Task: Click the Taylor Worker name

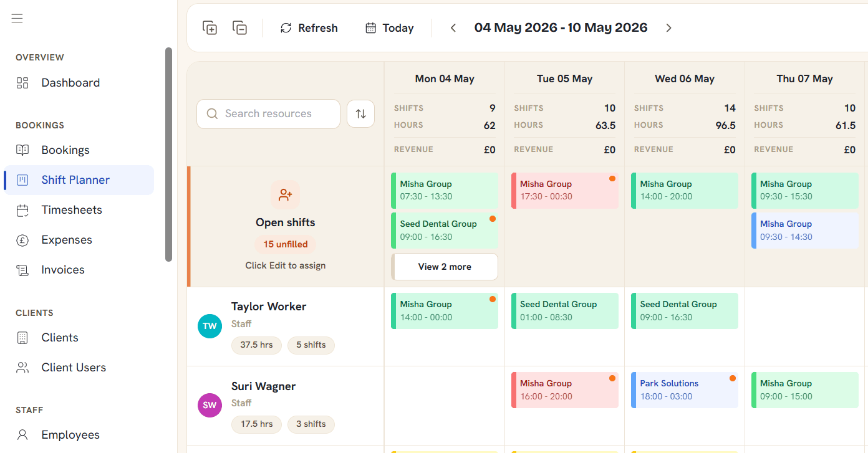Action: click(269, 307)
